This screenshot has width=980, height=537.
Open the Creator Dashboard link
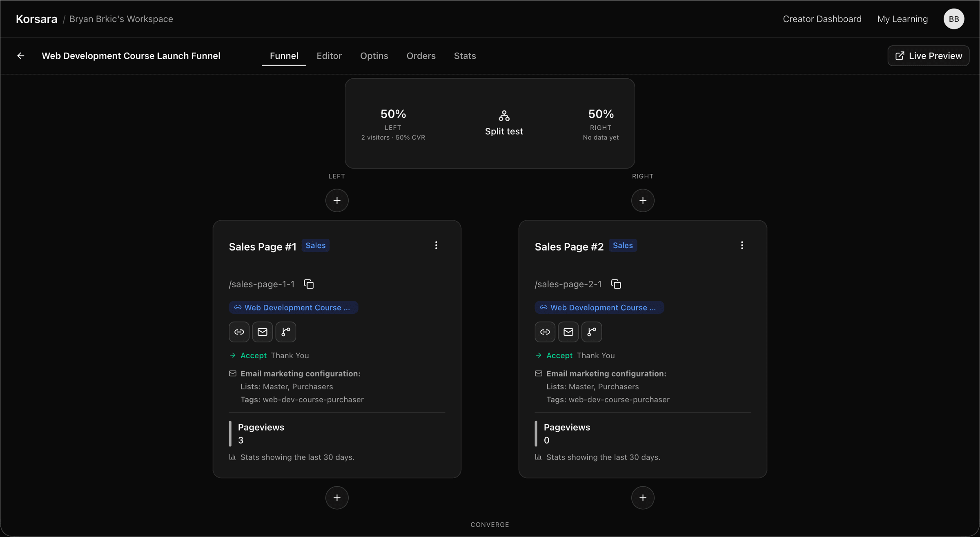[x=822, y=19]
